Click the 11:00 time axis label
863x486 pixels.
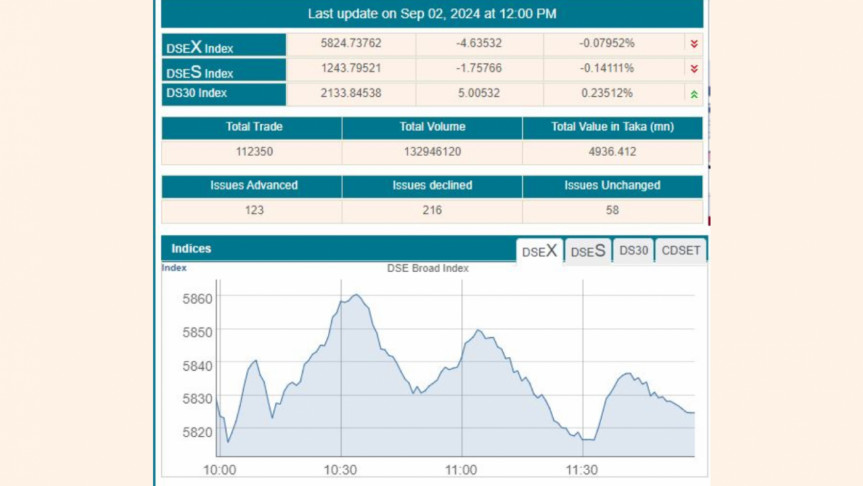click(461, 471)
